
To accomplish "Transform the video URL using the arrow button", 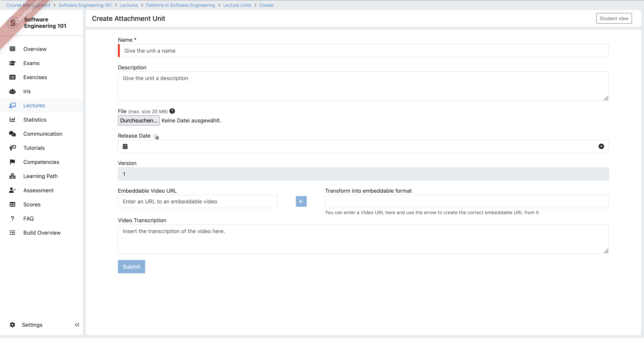I will (301, 201).
